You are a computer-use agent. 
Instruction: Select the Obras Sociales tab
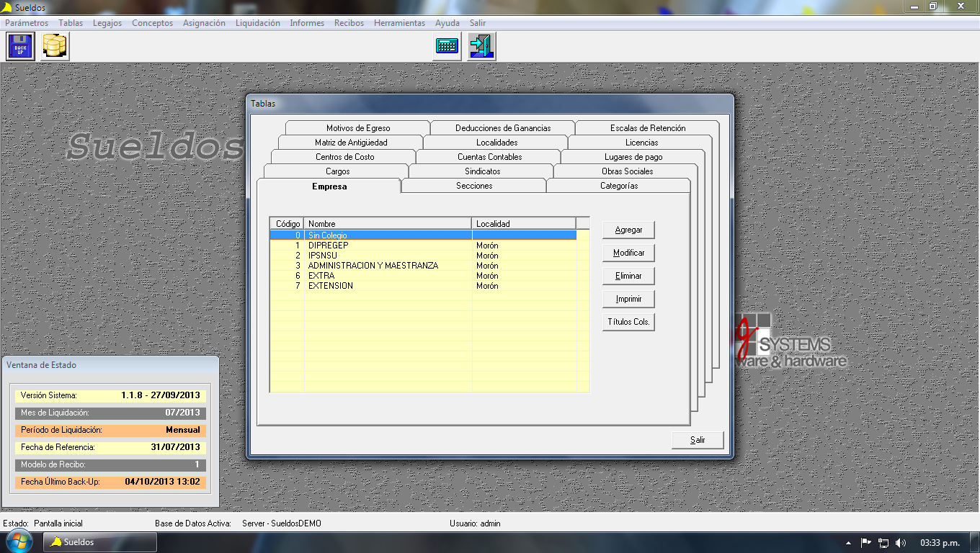point(627,171)
